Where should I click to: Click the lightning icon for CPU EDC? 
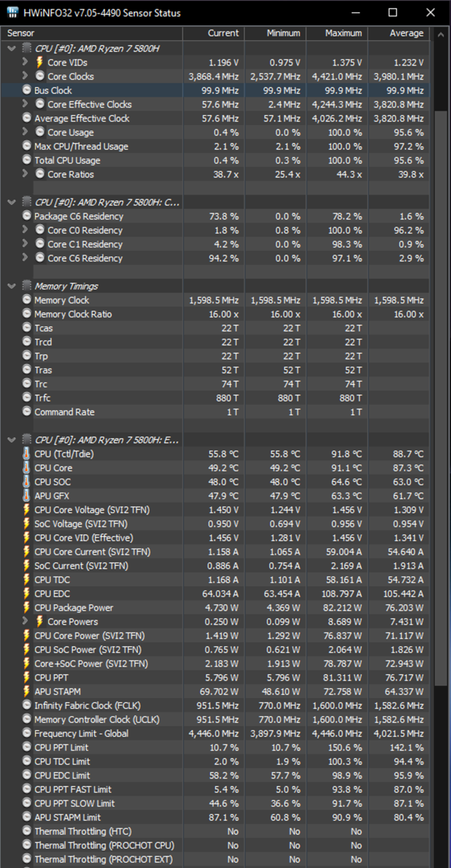pos(27,593)
